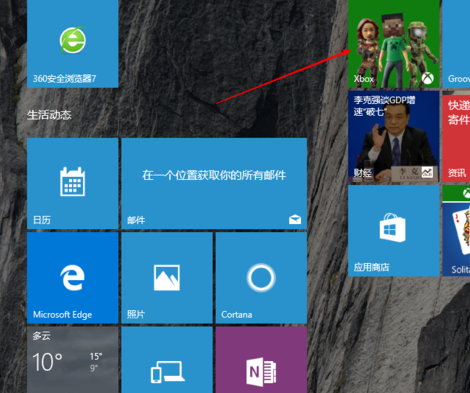Image resolution: width=470 pixels, height=393 pixels.
Task: Open the 360安全浏览器7 tile
Action: tap(73, 44)
